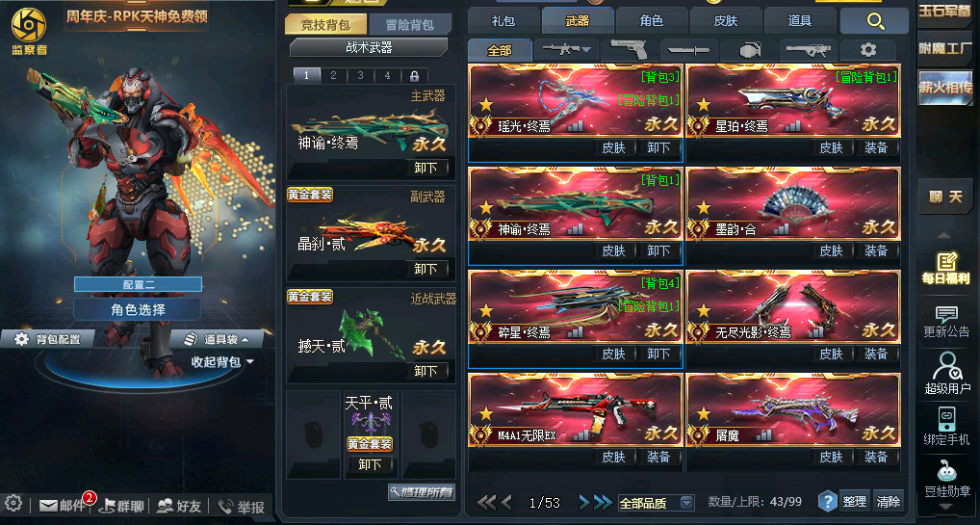Switch to the 皮肤 tab

click(726, 21)
